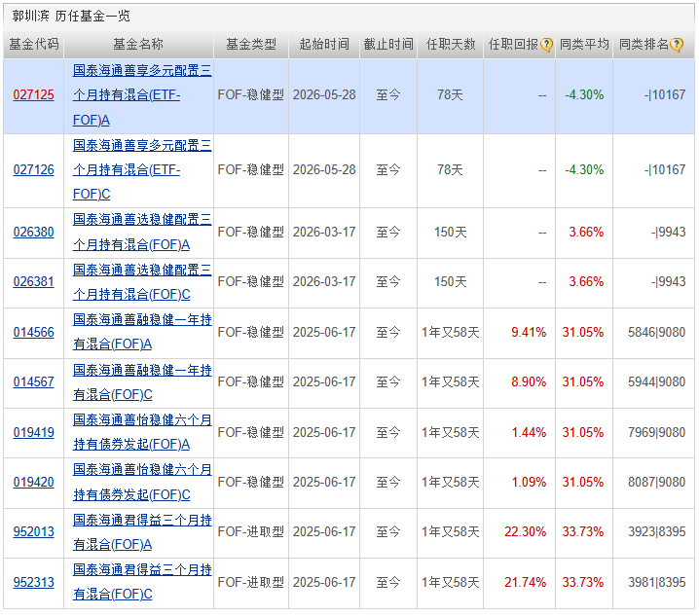The image size is (699, 616).
Task: Click the 7969|9080 ranking cell
Action: click(x=656, y=432)
